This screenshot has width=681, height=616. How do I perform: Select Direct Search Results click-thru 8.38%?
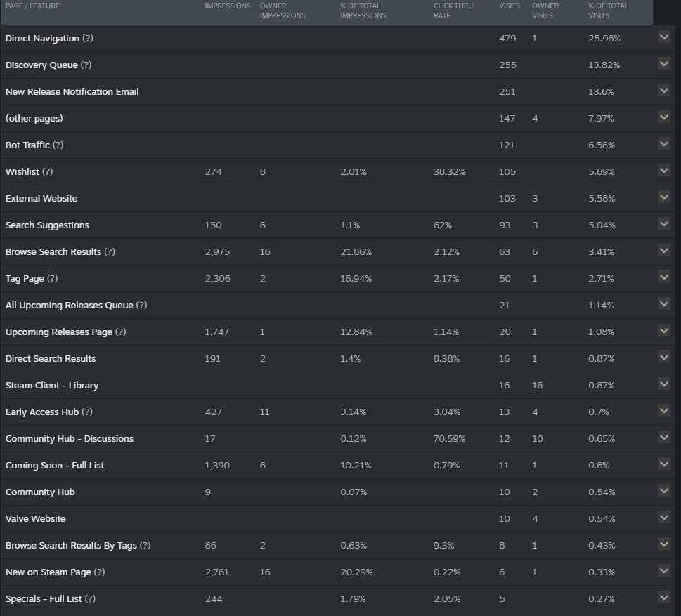446,359
